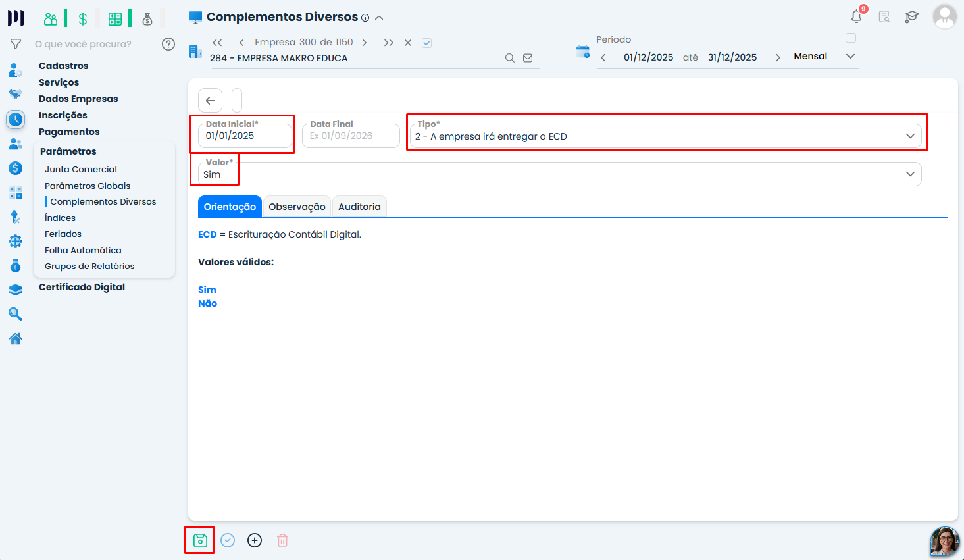Open the Cadastros menu section
The height and width of the screenshot is (560, 964).
tap(63, 66)
